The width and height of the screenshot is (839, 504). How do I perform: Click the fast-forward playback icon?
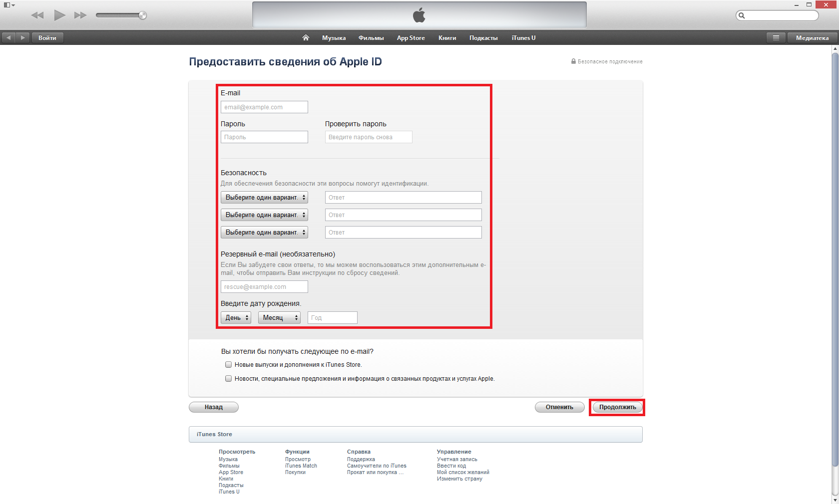click(x=80, y=15)
